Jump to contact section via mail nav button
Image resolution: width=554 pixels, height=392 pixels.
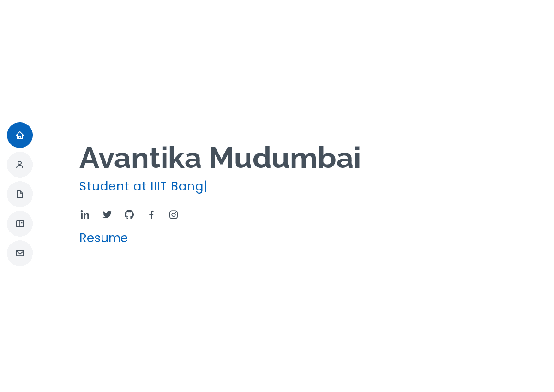point(20,253)
